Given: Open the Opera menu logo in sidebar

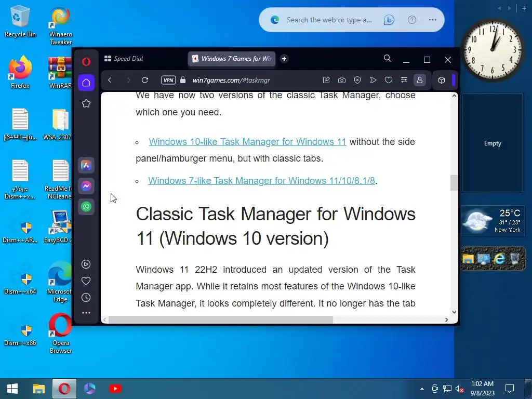Looking at the screenshot, I should click(x=86, y=62).
